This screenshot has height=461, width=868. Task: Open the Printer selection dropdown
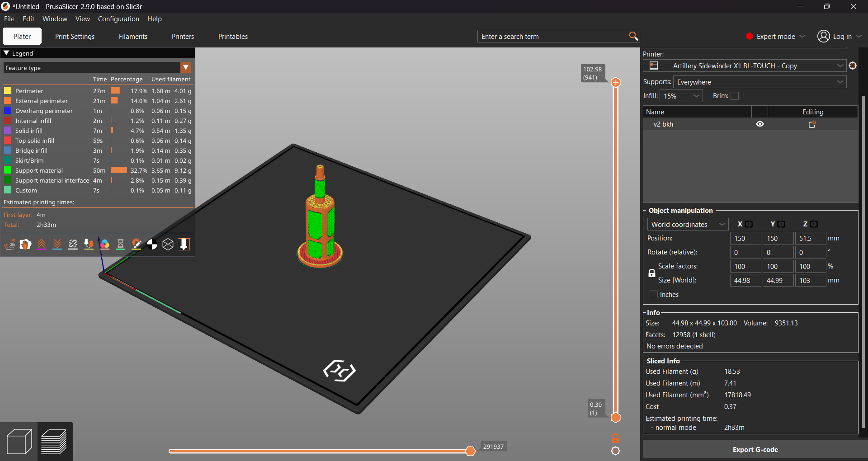point(744,66)
